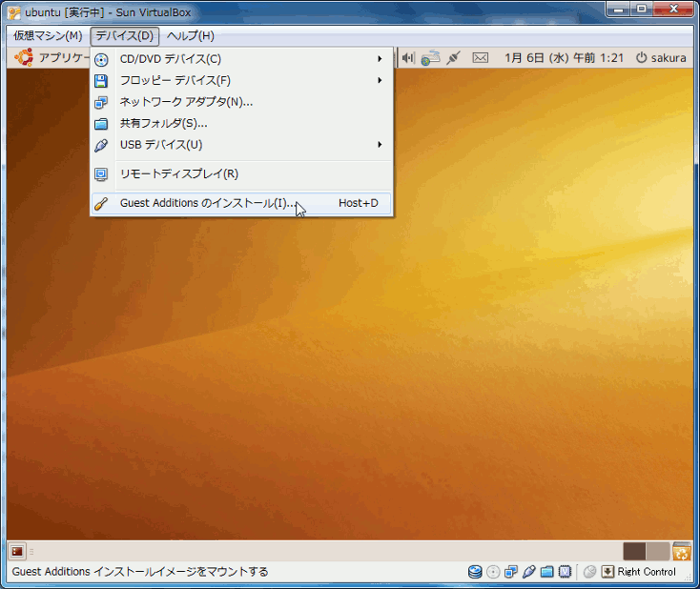Open 共有フォルダ settings from menu
This screenshot has height=589, width=700.
(x=163, y=123)
